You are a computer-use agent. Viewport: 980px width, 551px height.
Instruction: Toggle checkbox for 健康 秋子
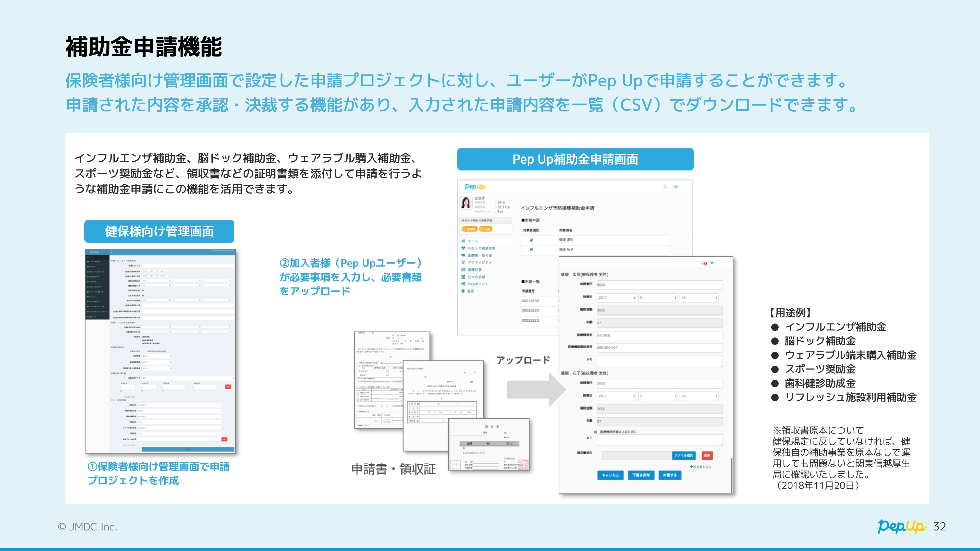531,250
